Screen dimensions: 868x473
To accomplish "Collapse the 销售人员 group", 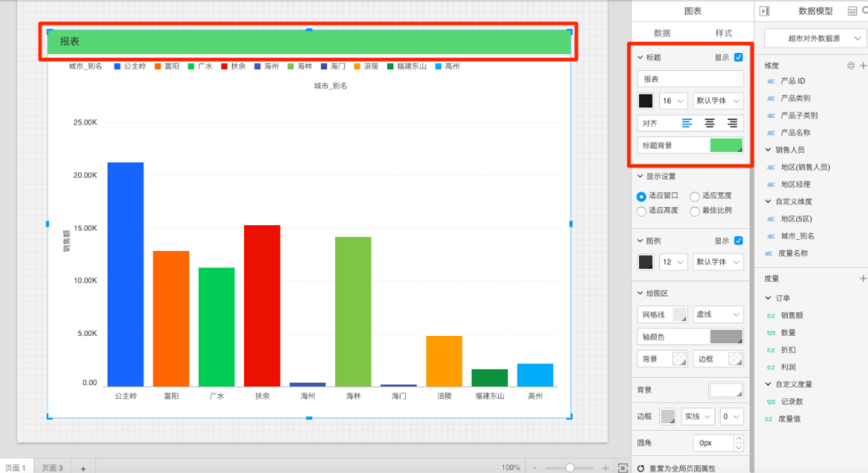I will click(767, 150).
